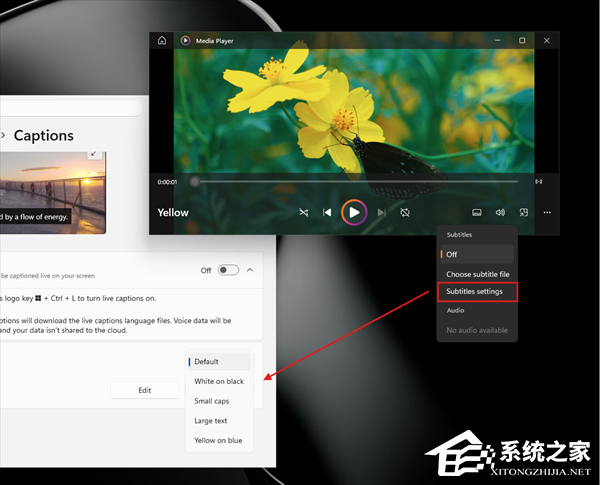Click the Captions page heading
The height and width of the screenshot is (485, 600).
coord(44,136)
